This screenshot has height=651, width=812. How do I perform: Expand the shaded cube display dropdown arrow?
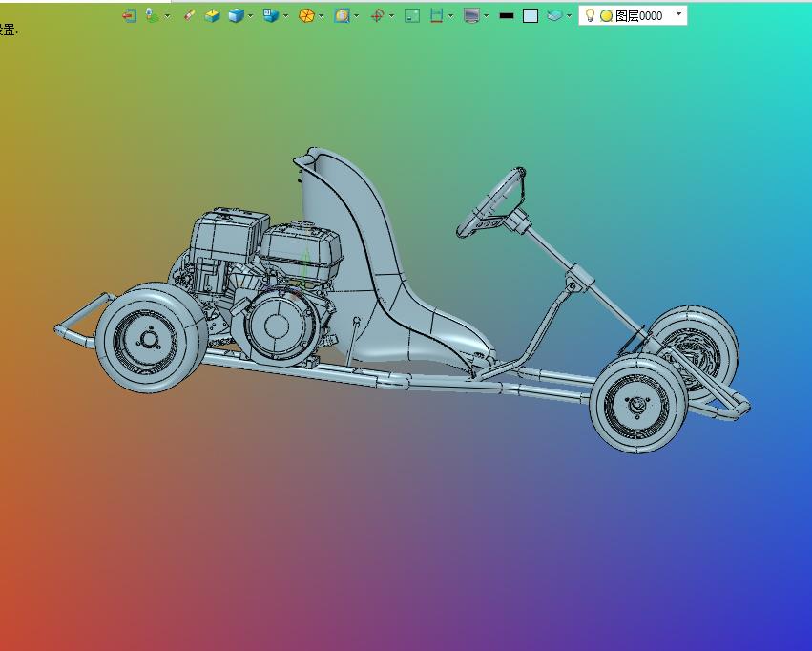(x=251, y=16)
